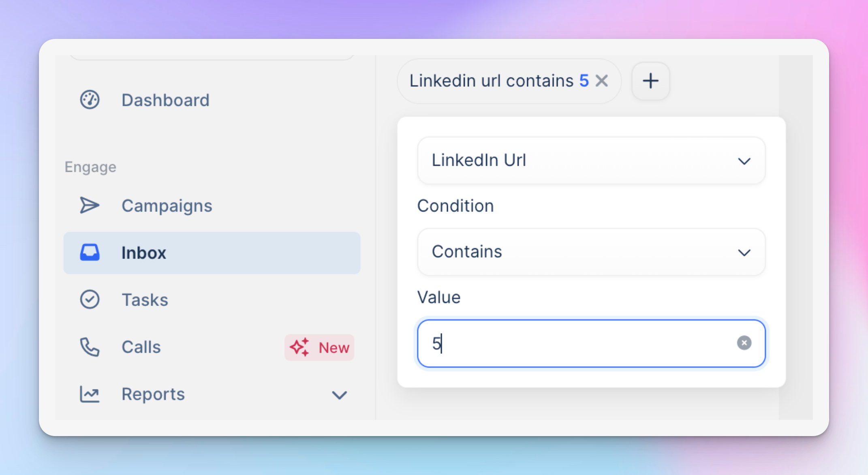Click the sparkle New badge beside Calls
The image size is (868, 475).
pyautogui.click(x=319, y=347)
